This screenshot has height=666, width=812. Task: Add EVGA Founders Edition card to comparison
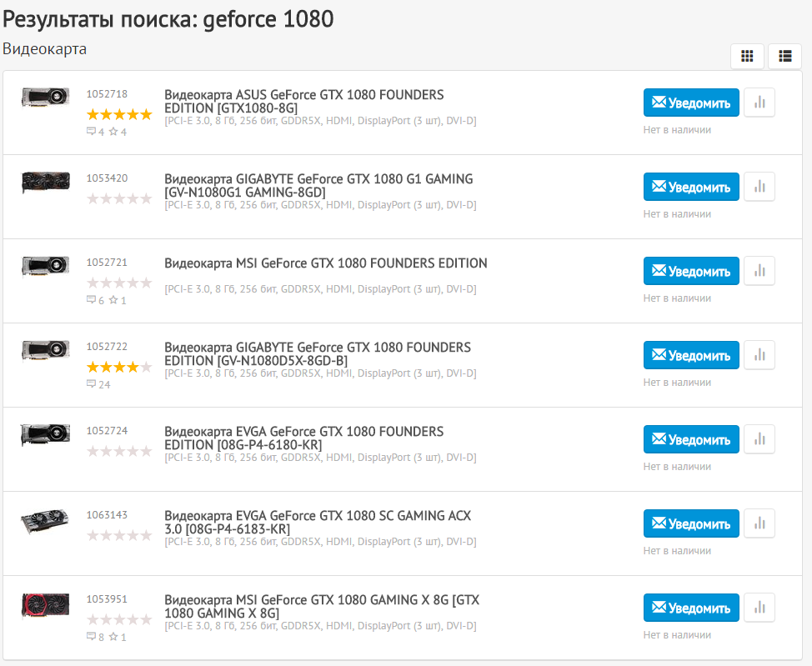tap(759, 439)
